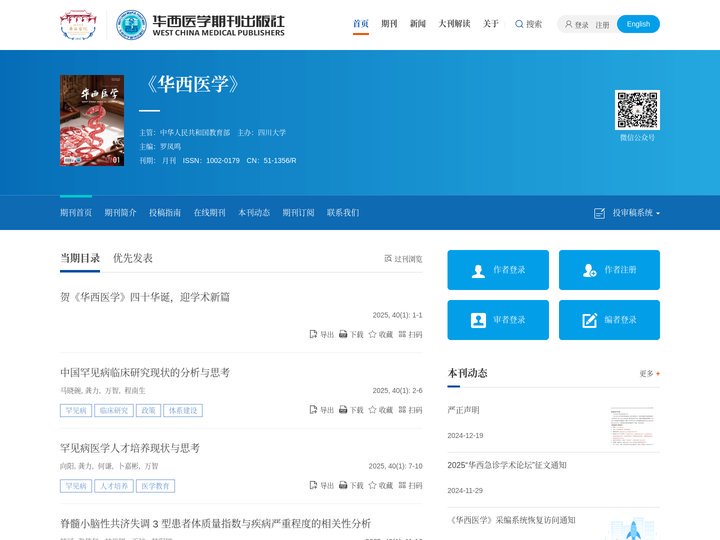Open article 贺《华西医学》四十华诞，迎学术新篇
The width and height of the screenshot is (720, 540).
(x=145, y=297)
